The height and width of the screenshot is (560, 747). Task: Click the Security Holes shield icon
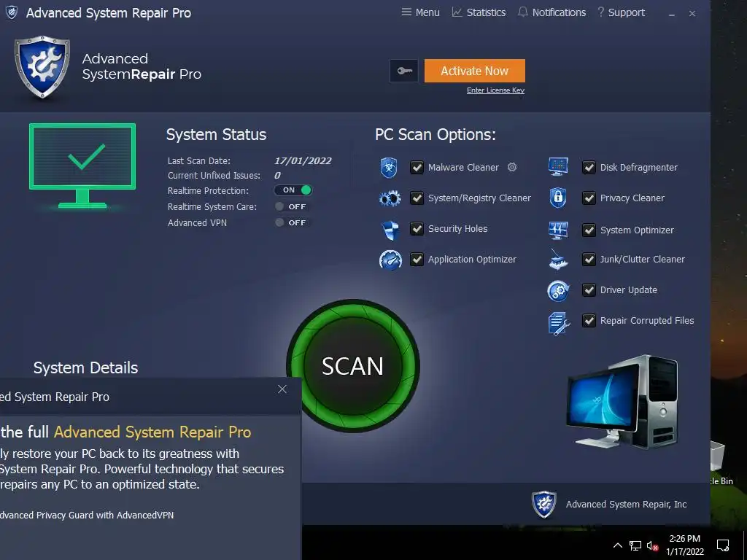pos(390,230)
